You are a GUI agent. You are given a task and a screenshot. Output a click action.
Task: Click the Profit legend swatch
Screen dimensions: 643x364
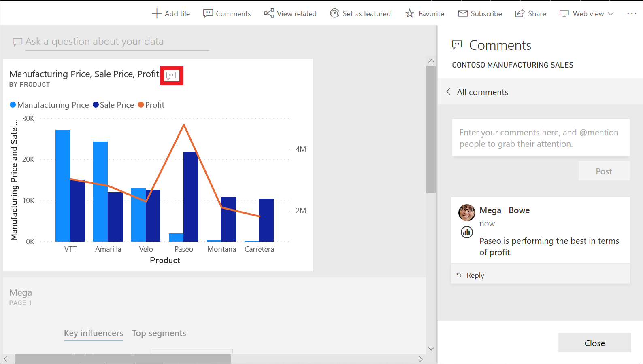(x=141, y=105)
